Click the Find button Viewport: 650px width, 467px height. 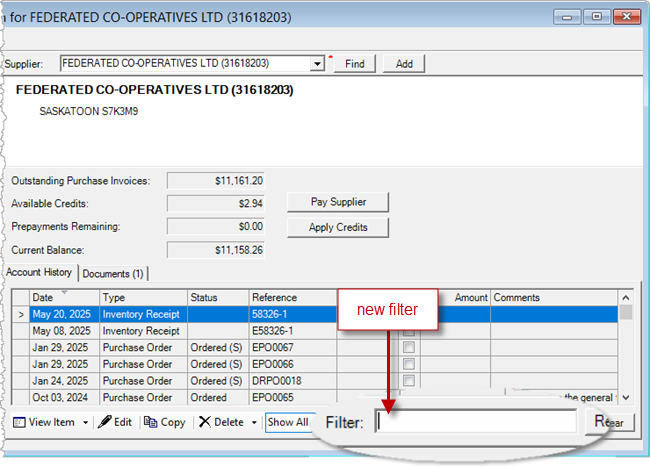(354, 64)
